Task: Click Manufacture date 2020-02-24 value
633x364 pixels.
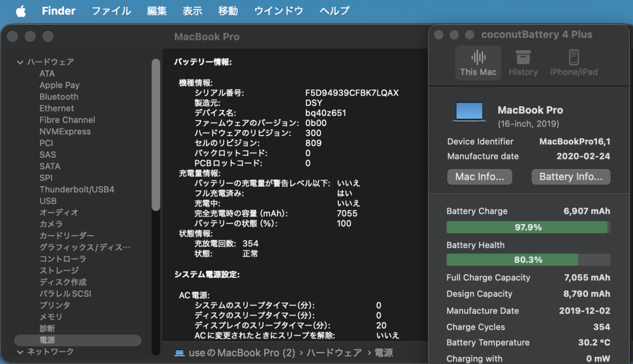Action: [x=584, y=156]
